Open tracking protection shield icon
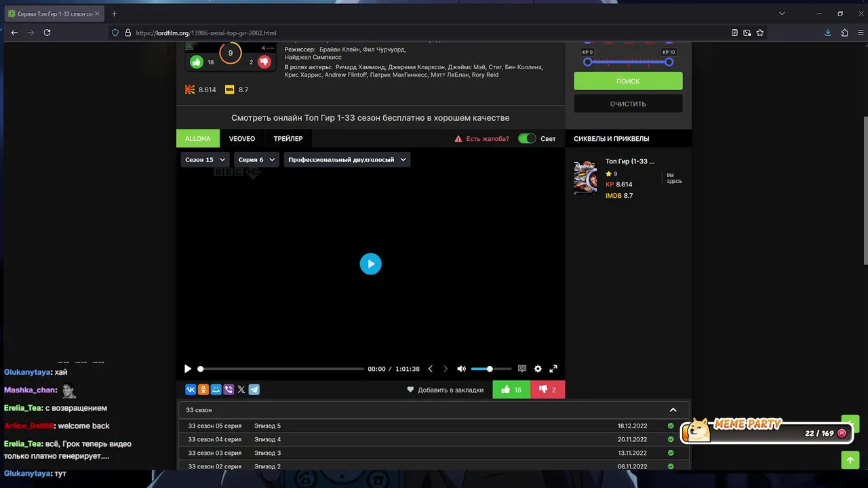 pyautogui.click(x=115, y=33)
